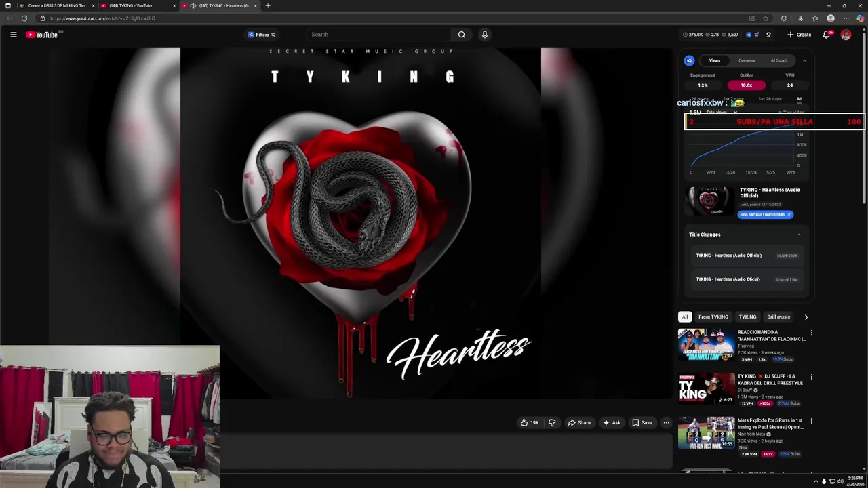Image resolution: width=868 pixels, height=488 pixels.
Task: Click the vidIQ trophy icon in header
Action: coord(768,35)
